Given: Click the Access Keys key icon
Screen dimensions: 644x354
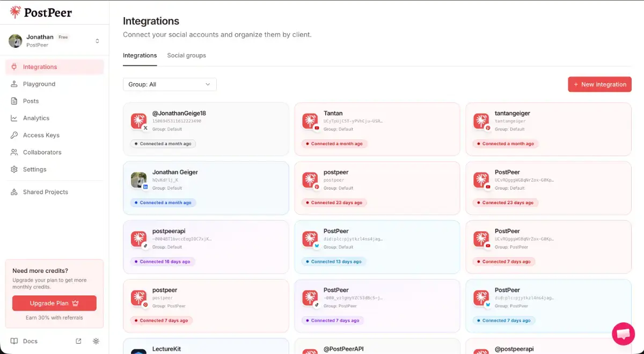Looking at the screenshot, I should coord(14,135).
